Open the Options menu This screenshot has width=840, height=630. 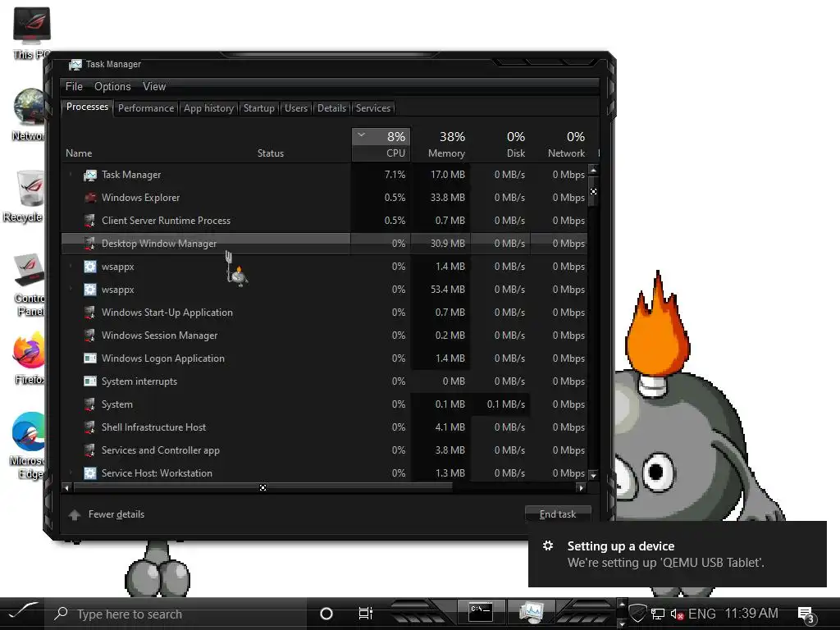click(x=112, y=87)
